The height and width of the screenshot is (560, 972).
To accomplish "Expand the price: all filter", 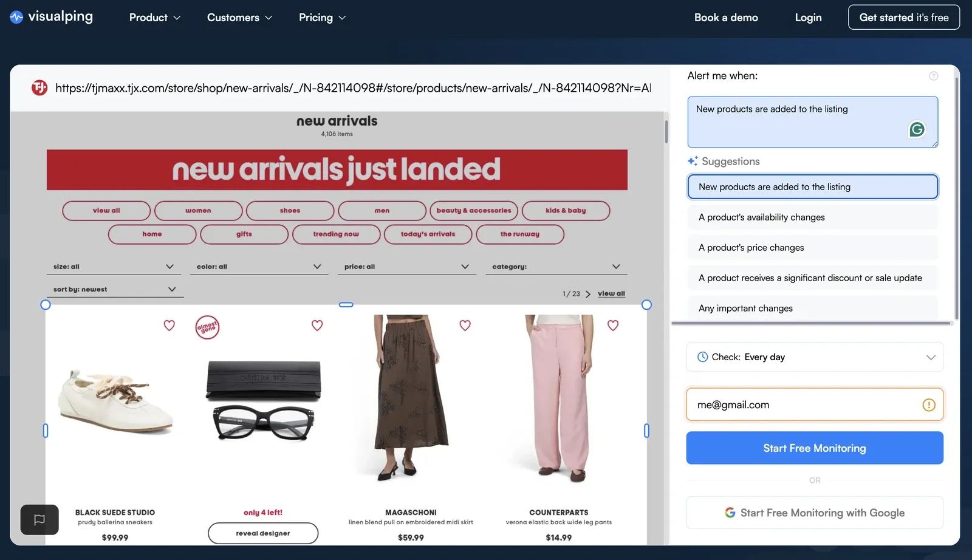I will (x=407, y=267).
